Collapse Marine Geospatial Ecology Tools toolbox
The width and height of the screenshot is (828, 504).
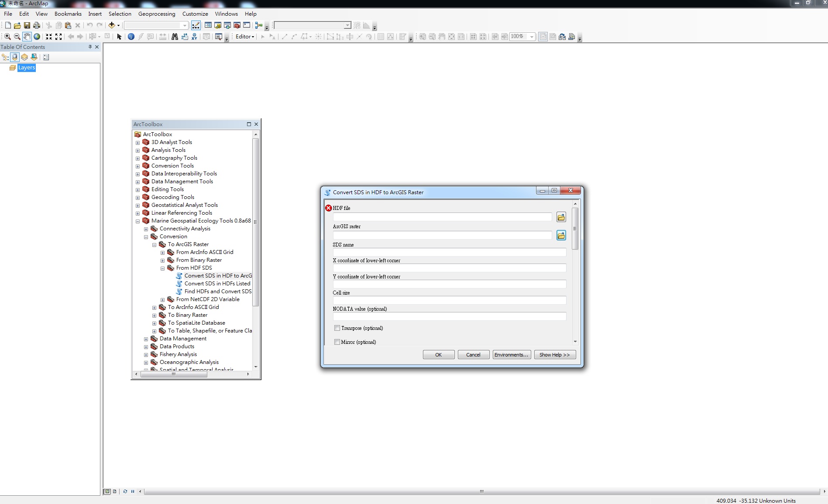tap(137, 221)
